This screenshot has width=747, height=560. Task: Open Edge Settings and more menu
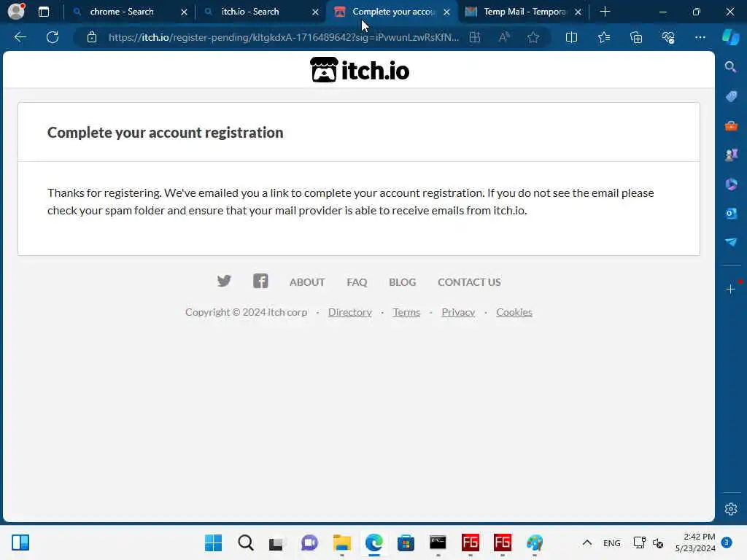point(700,37)
